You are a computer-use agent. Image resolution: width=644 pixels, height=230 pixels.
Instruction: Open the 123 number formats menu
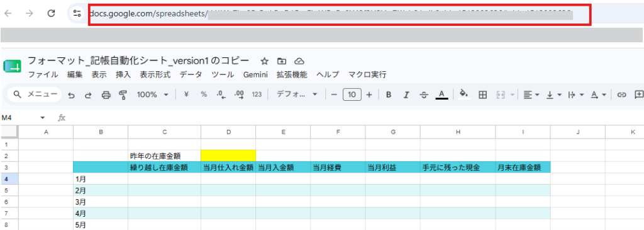[257, 95]
